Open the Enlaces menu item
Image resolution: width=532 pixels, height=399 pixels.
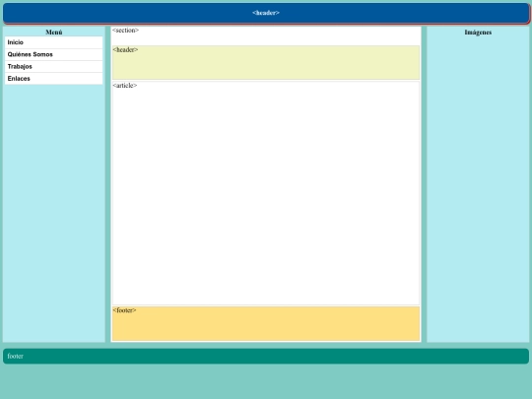click(x=53, y=79)
